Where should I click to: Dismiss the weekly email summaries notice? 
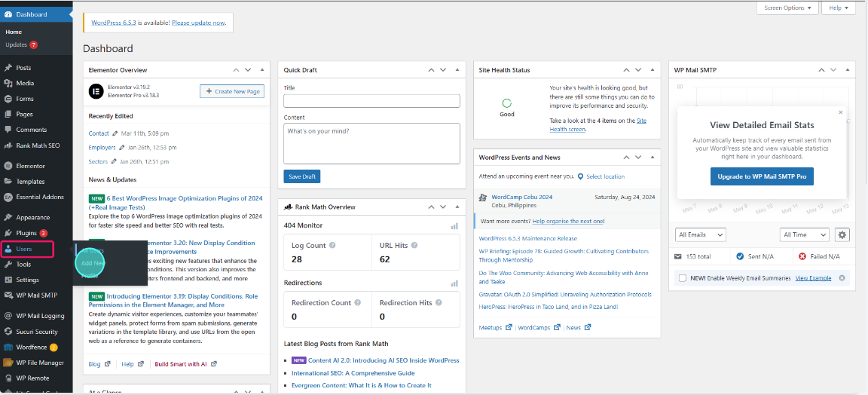(x=842, y=278)
